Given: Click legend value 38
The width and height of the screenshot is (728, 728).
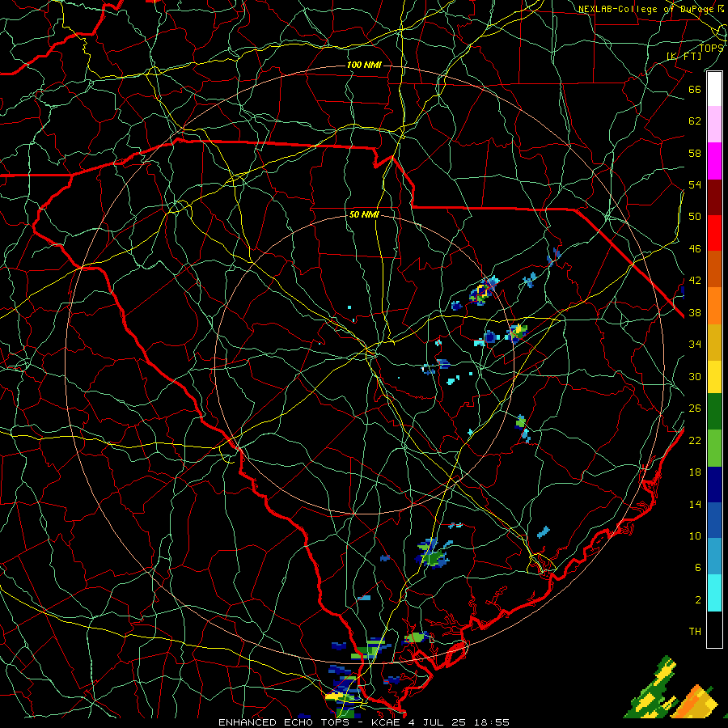Looking at the screenshot, I should [x=695, y=312].
